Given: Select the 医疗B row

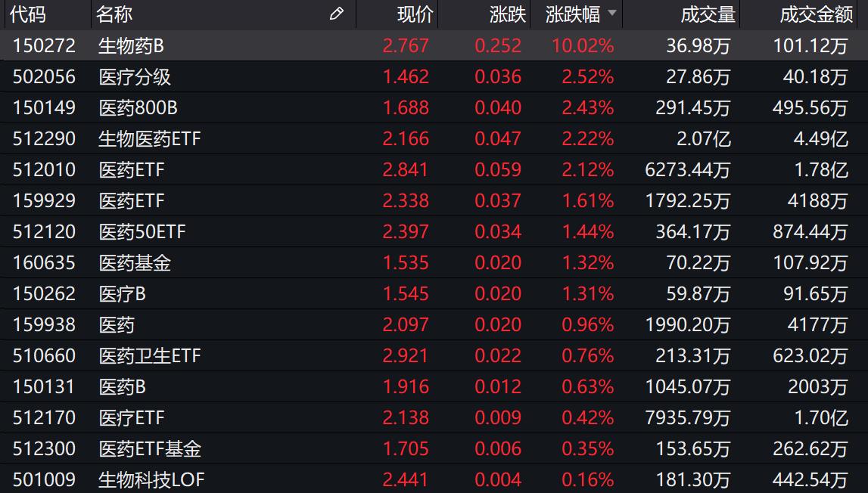Looking at the screenshot, I should pyautogui.click(x=434, y=293).
